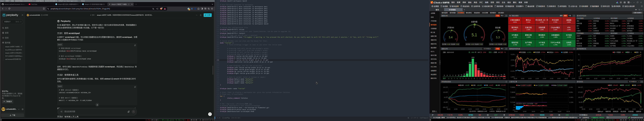Copy second bash code block (xdotool)
The image size is (644, 121).
click(135, 87)
